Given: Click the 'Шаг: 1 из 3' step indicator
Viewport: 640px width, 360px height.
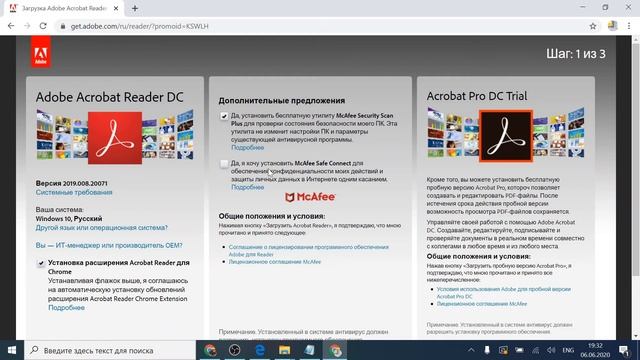Looking at the screenshot, I should pyautogui.click(x=576, y=54).
